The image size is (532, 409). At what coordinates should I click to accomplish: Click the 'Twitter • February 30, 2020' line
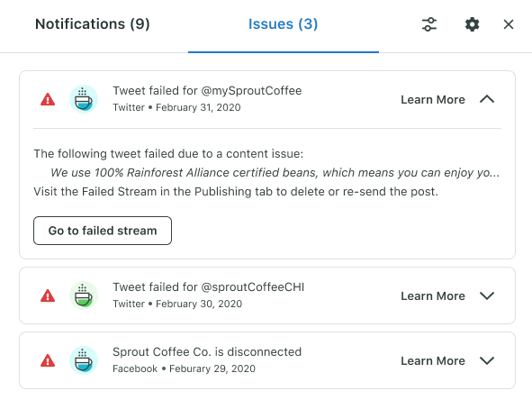click(177, 304)
